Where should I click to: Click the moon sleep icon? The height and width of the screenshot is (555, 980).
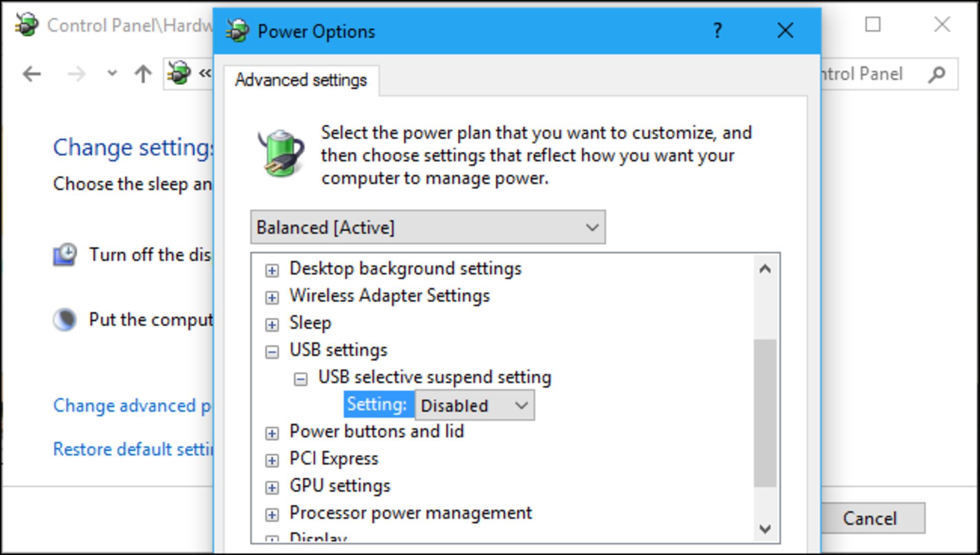tap(65, 320)
